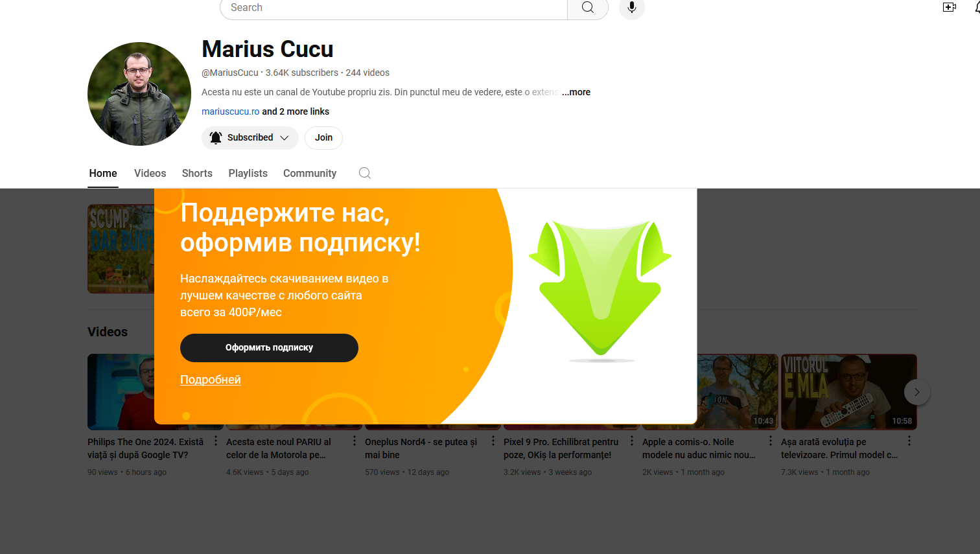Click the Marius Cucu channel name
Viewport: 980px width, 554px height.
pyautogui.click(x=268, y=49)
